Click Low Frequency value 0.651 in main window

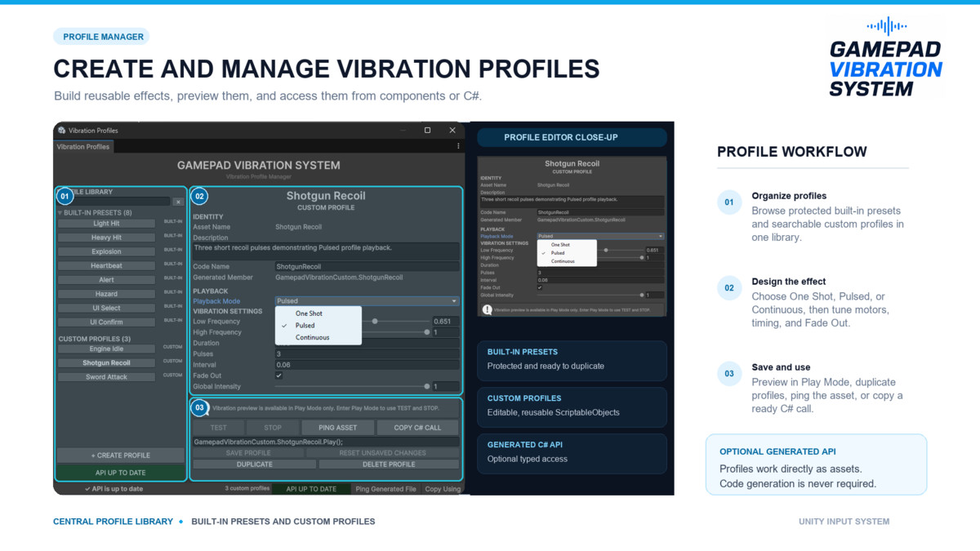(x=445, y=322)
